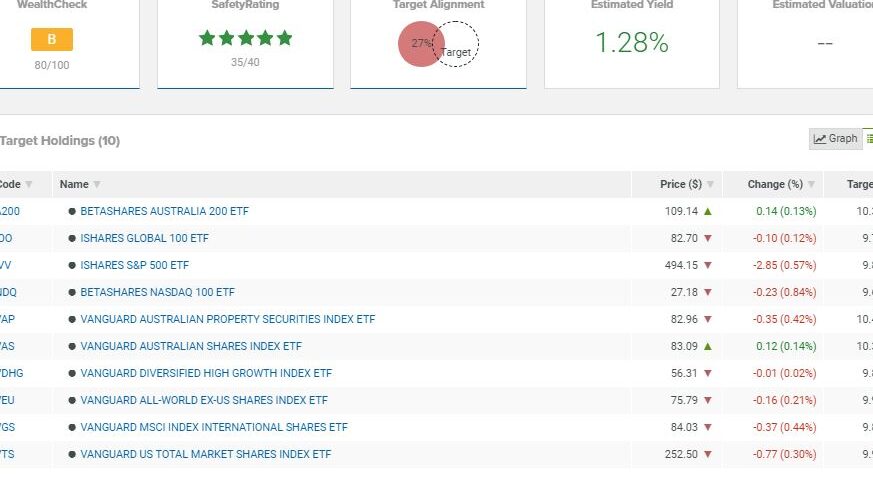Click the WealthCheck B grade badge
The height and width of the screenshot is (491, 873).
[52, 40]
